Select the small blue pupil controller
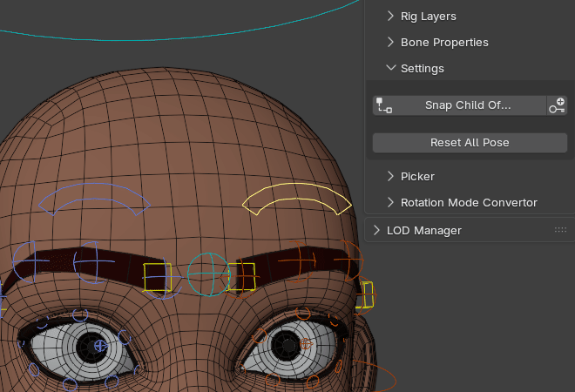 (101, 346)
